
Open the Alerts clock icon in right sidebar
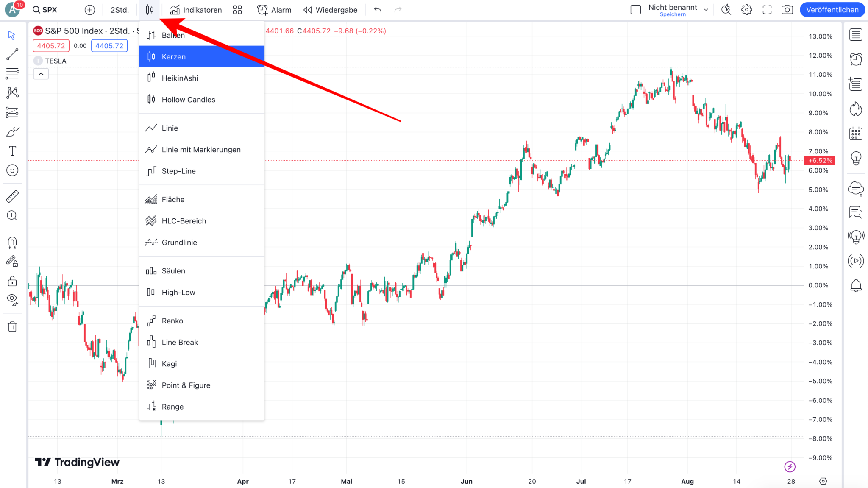pos(856,59)
